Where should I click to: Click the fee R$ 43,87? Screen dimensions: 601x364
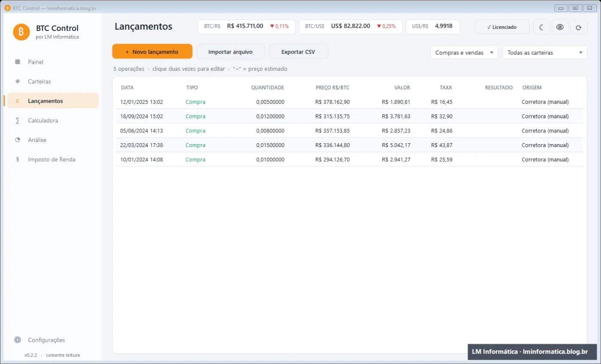(x=442, y=145)
